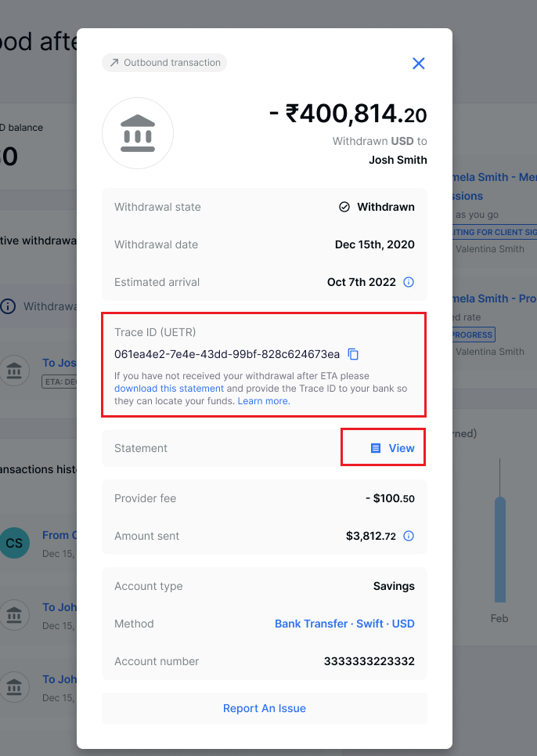Click the Amount sent info icon

409,536
